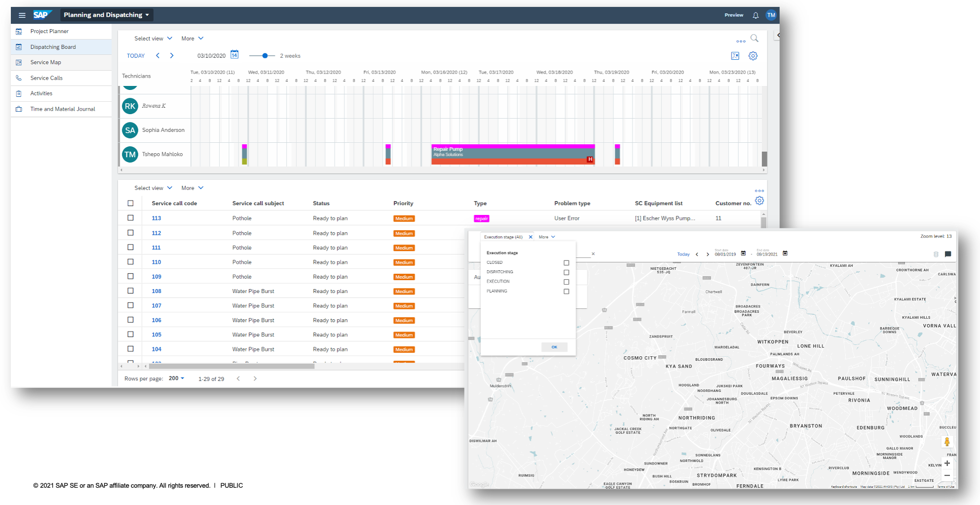Image resolution: width=980 pixels, height=505 pixels.
Task: Open Select view dropdown above technicians
Action: (x=153, y=39)
